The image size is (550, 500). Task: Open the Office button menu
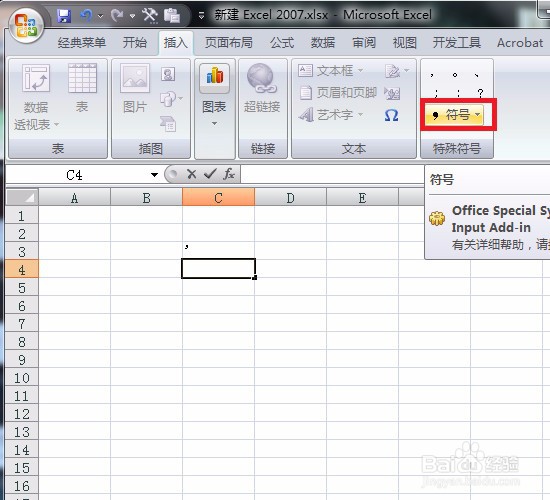(26, 25)
